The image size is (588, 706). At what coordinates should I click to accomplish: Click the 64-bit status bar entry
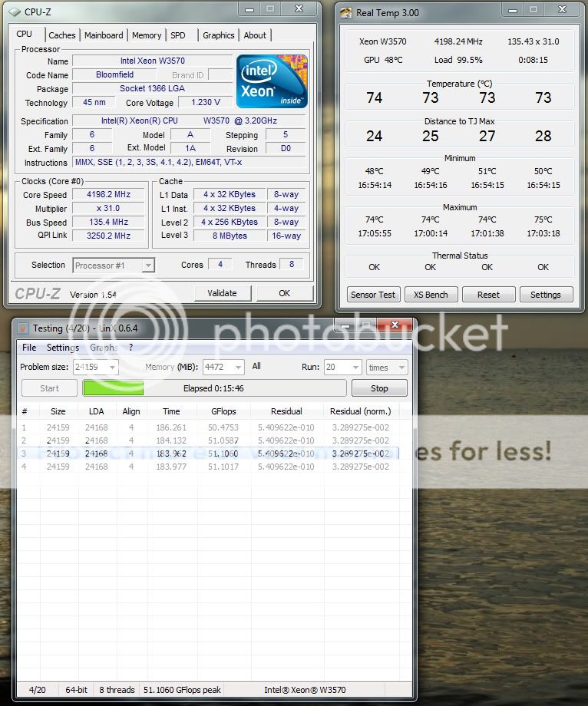click(x=77, y=690)
